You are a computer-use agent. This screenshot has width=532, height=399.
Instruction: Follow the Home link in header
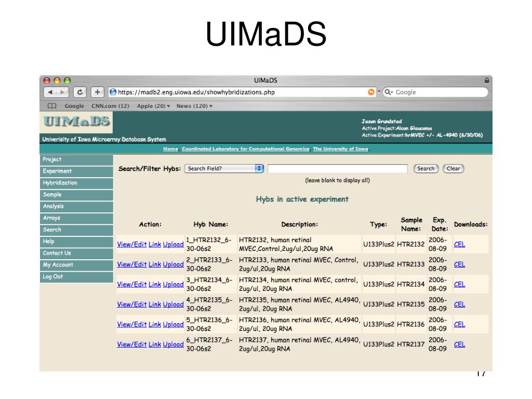coord(170,149)
